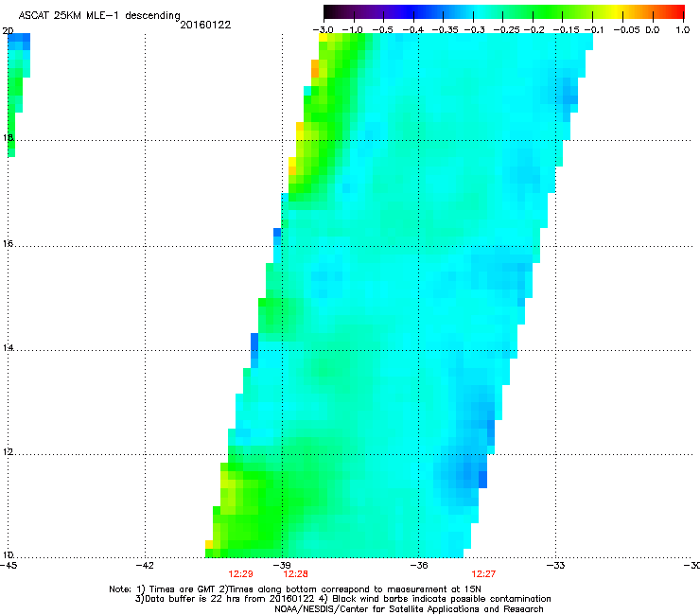This screenshot has height=615, width=700.
Task: Click the date label 20160122
Action: (205, 25)
